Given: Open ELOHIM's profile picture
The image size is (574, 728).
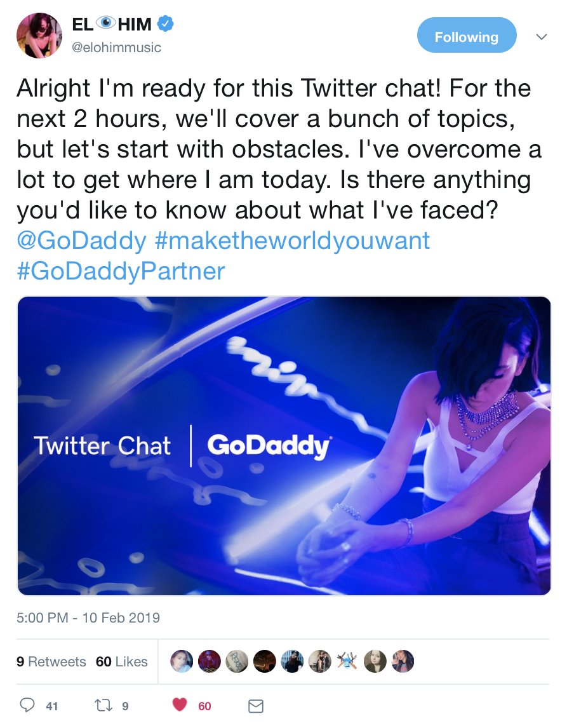Looking at the screenshot, I should [39, 36].
